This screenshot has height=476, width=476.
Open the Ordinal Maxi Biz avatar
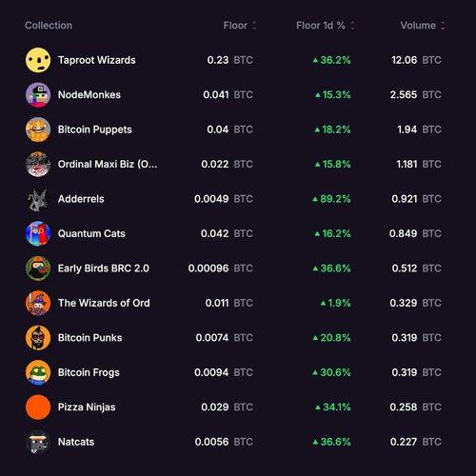coord(38,164)
